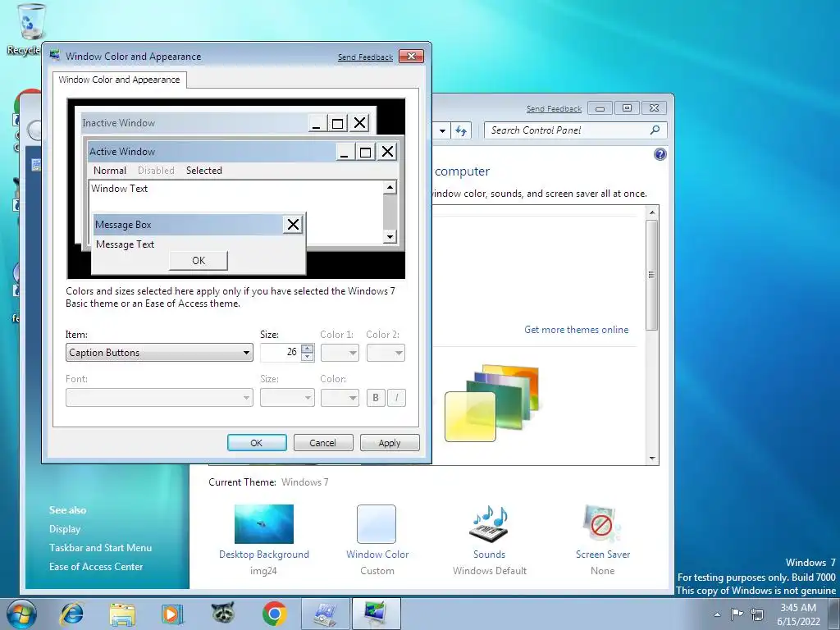Click the Help question mark icon
The image size is (840, 630).
pos(660,154)
